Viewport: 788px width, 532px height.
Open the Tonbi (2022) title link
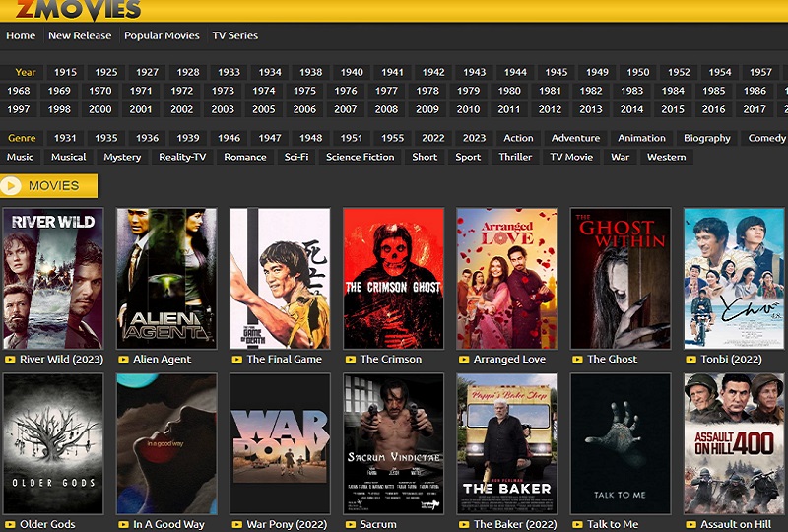[x=731, y=359]
